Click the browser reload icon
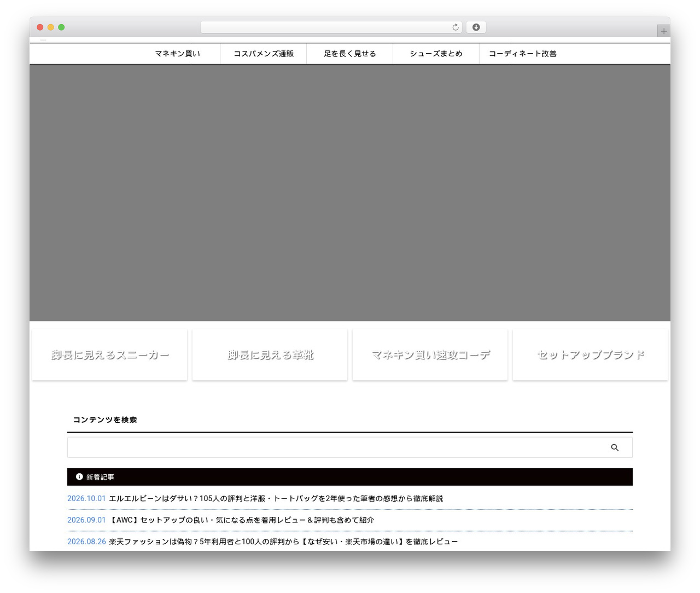 pos(455,27)
